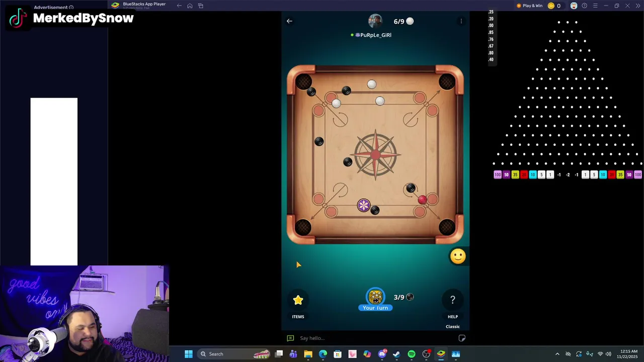The image size is (644, 362).
Task: Click the opponent 6/9 score text
Action: click(399, 22)
